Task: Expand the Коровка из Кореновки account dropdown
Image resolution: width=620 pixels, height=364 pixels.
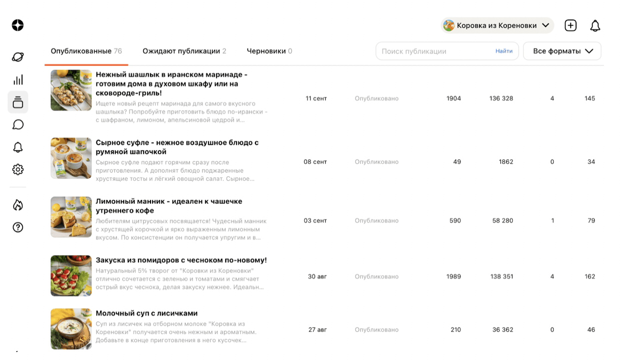Action: pyautogui.click(x=497, y=25)
